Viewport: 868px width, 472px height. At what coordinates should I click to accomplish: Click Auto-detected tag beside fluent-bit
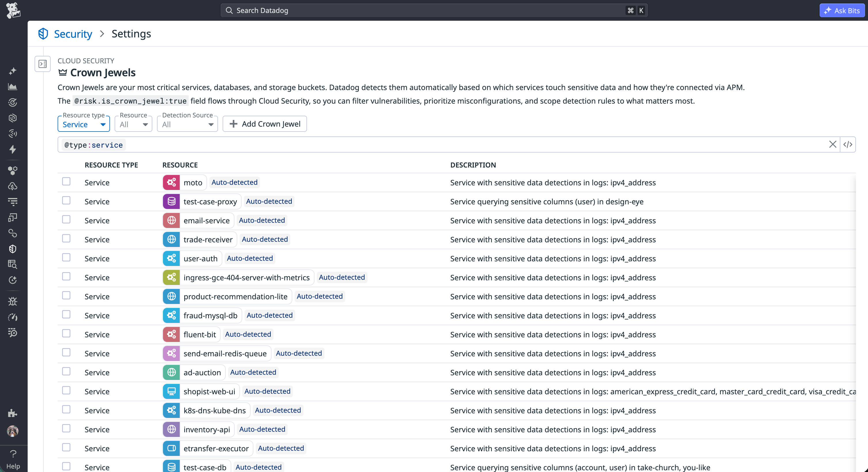[x=248, y=334]
